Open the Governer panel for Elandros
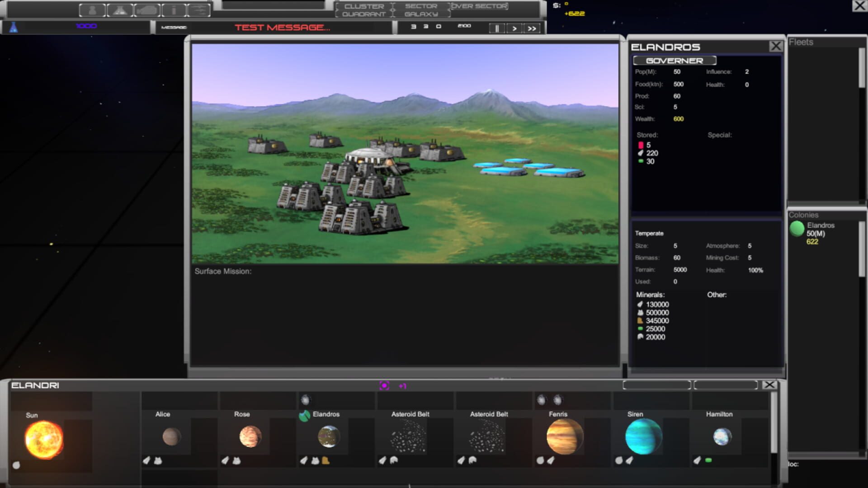Image resolution: width=868 pixels, height=488 pixels. 675,60
